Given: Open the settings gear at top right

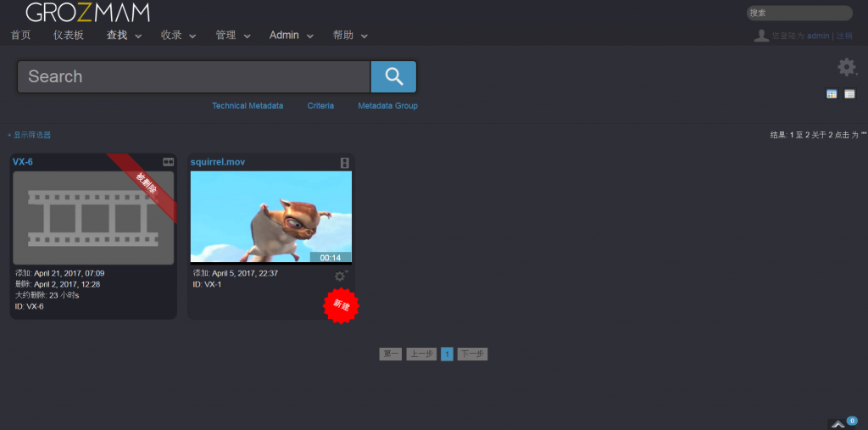Looking at the screenshot, I should click(847, 67).
